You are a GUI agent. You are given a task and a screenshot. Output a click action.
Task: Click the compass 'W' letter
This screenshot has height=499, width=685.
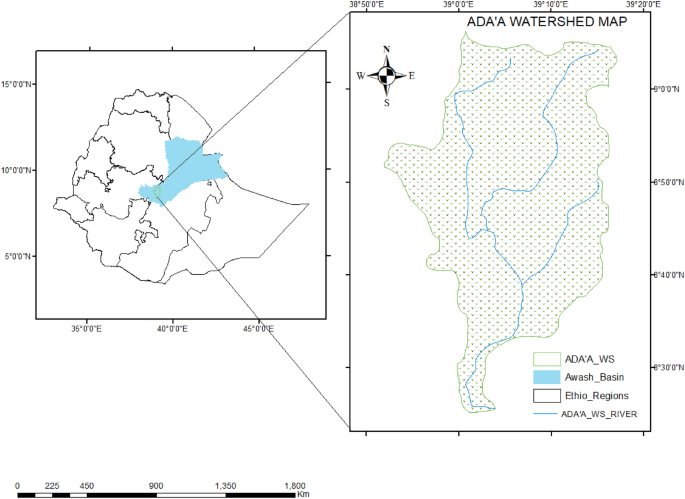coord(360,76)
